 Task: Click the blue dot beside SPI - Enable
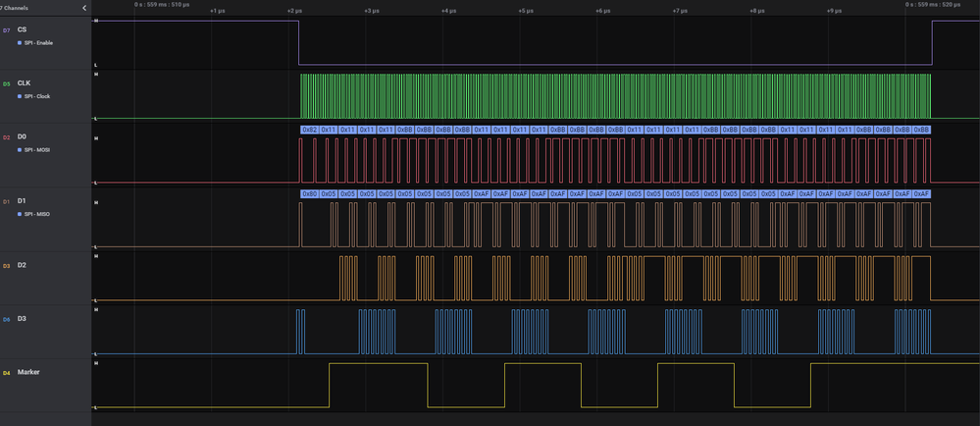tap(20, 42)
